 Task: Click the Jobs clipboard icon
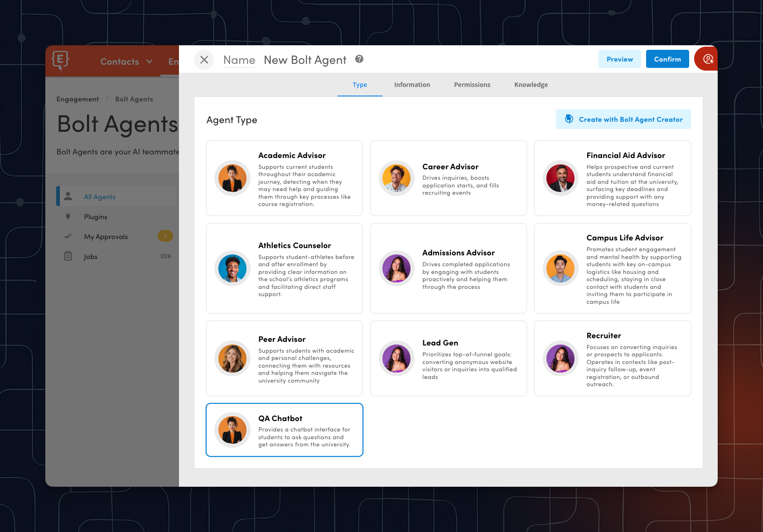pos(68,256)
